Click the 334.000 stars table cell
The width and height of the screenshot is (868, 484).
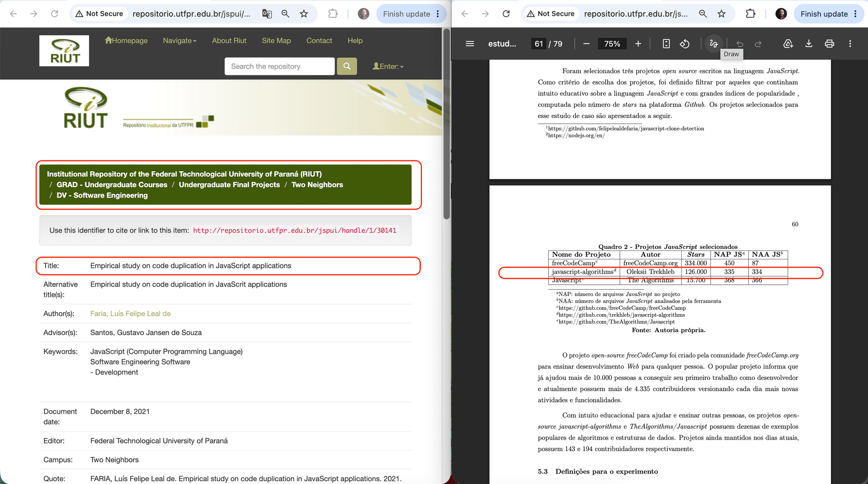point(696,263)
